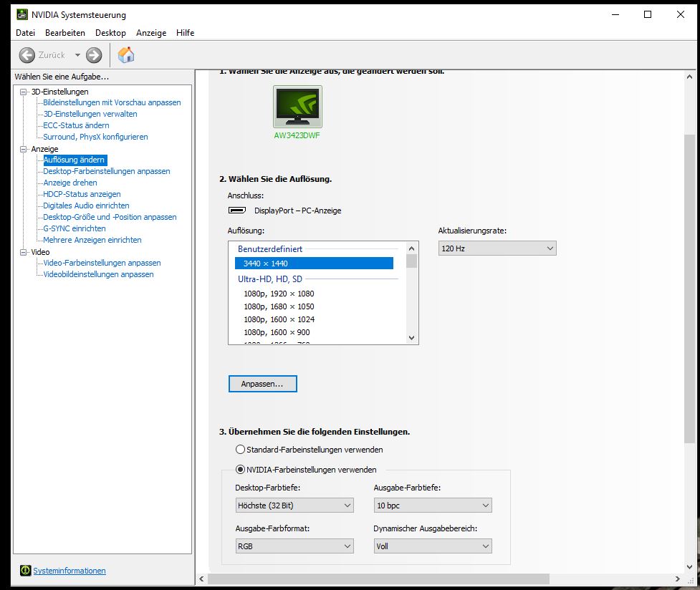The width and height of the screenshot is (700, 590).
Task: Click main panel vertical scroll-up arrow
Action: 690,77
